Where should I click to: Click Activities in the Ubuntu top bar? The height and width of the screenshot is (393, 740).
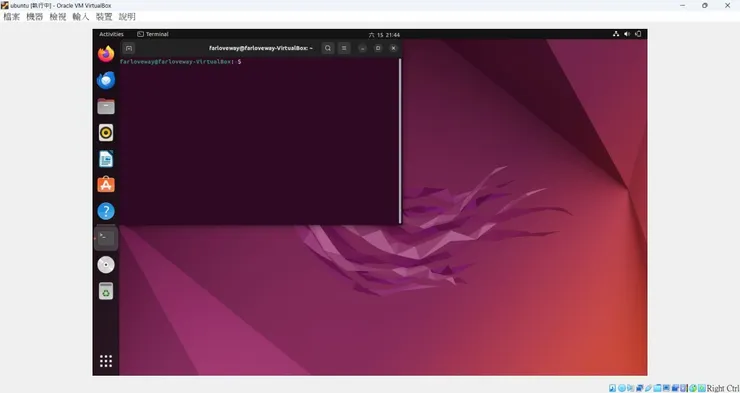tap(111, 34)
